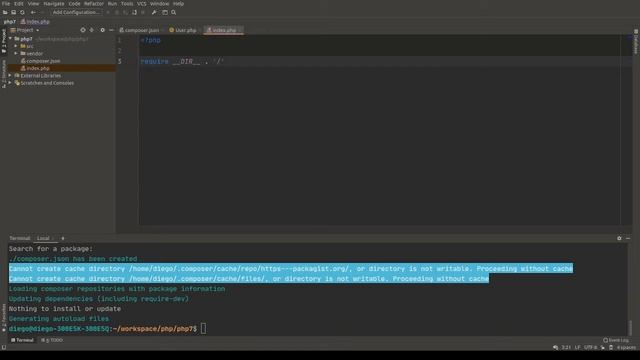This screenshot has height=360, width=640.
Task: Toggle the Database tool window side tab
Action: [x=636, y=41]
